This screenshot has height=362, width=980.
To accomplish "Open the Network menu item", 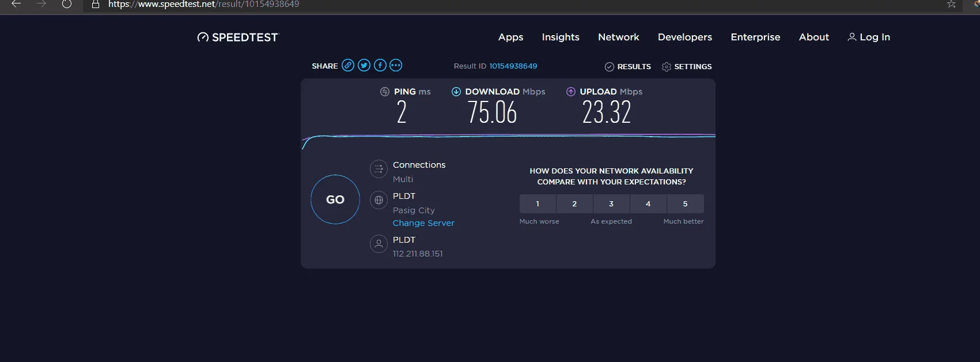I will coord(619,37).
